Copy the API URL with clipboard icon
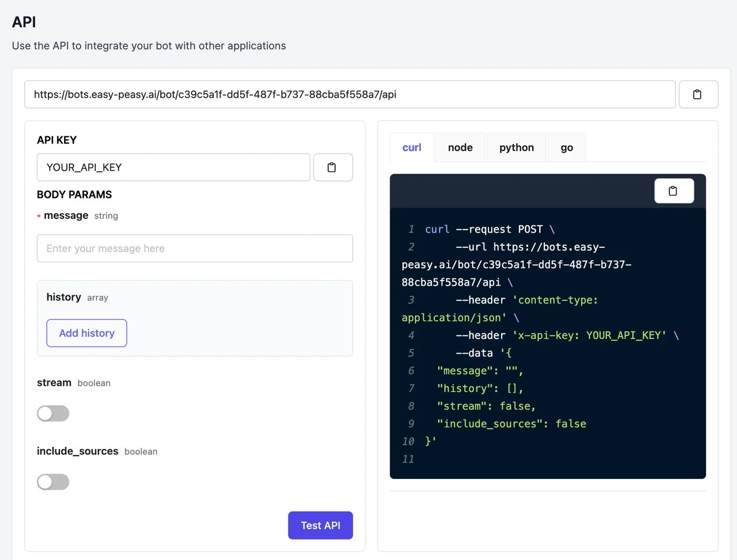The image size is (737, 560). pyautogui.click(x=698, y=95)
